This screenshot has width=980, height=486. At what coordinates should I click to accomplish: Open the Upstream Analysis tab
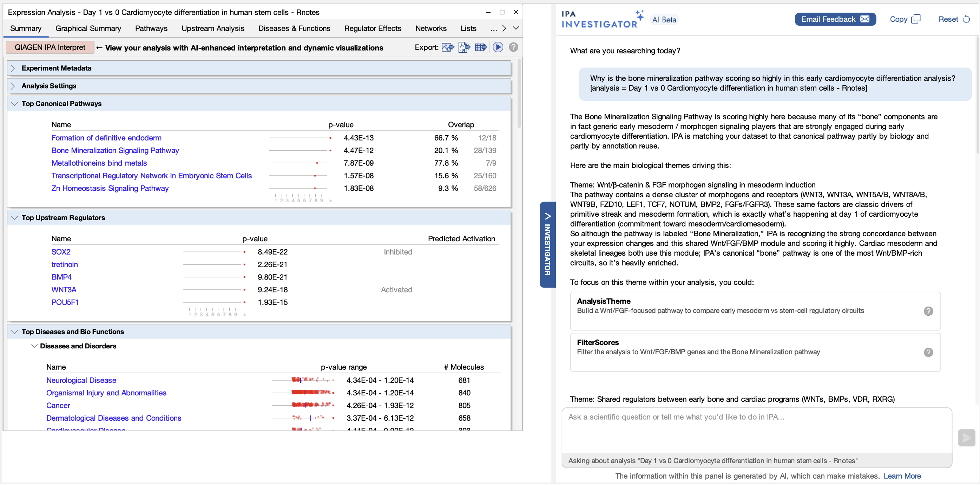(x=213, y=28)
